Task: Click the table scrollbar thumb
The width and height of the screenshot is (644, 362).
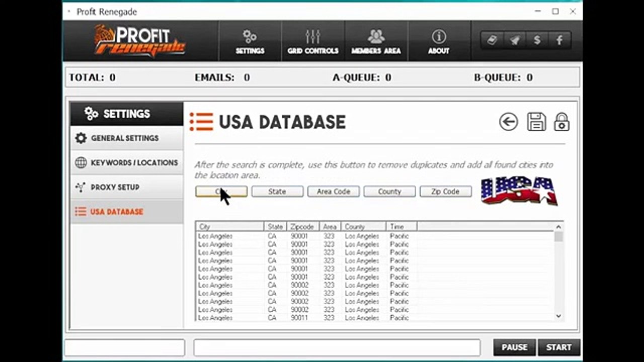Action: [558, 237]
